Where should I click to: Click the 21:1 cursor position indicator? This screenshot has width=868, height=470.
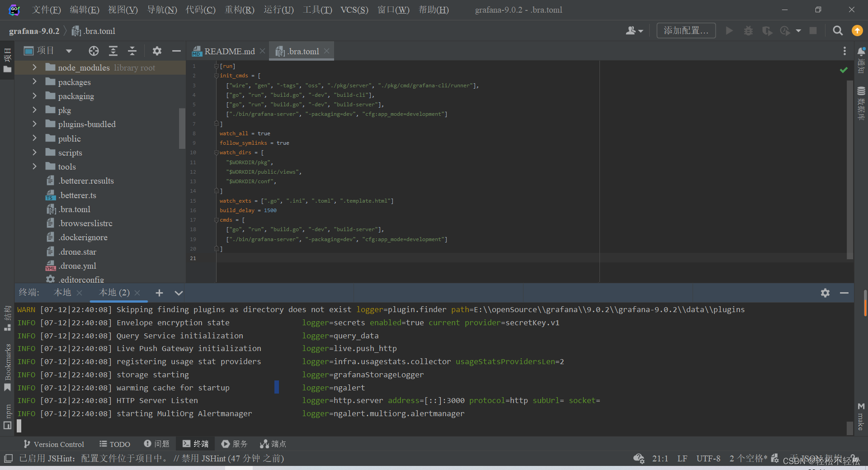pyautogui.click(x=660, y=459)
